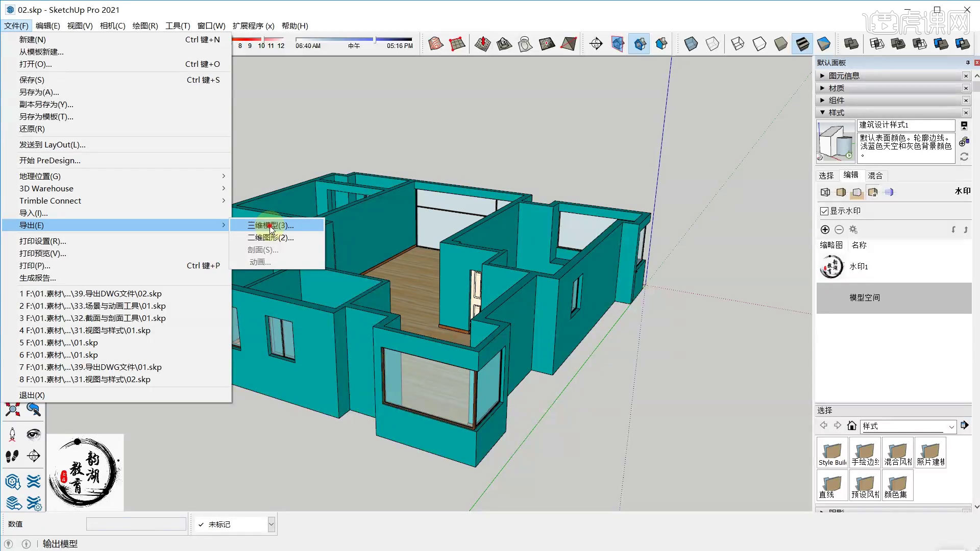
Task: Select the 水印1 watermark thumbnail
Action: [x=831, y=266]
